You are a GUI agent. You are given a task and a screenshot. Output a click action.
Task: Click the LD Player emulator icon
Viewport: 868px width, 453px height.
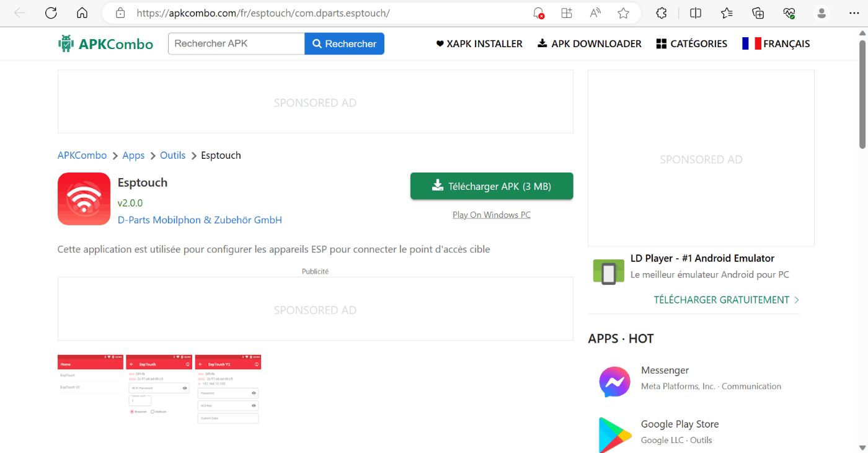point(608,272)
